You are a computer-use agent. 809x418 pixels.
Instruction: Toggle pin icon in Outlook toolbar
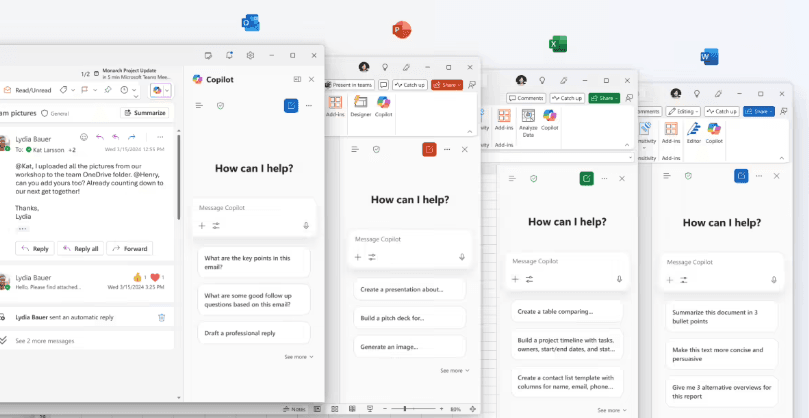pos(108,90)
